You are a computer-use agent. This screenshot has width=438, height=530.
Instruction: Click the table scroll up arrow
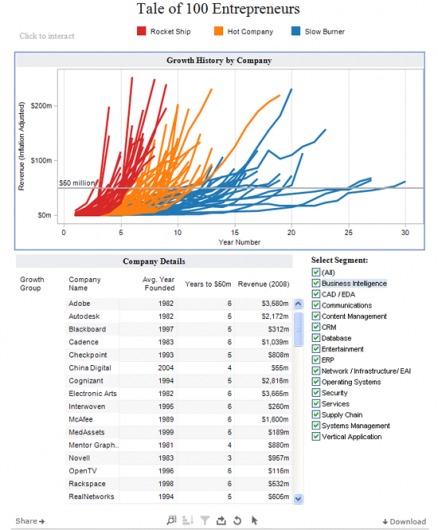(298, 304)
